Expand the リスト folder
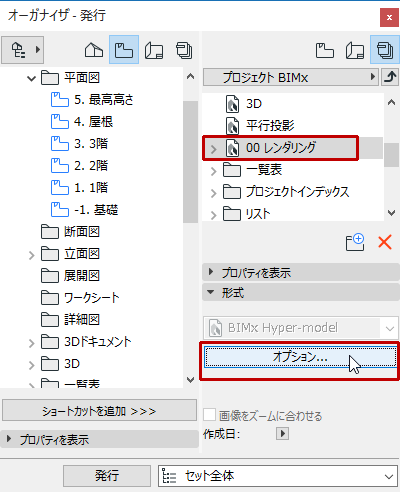This screenshot has height=492, width=400. point(213,215)
